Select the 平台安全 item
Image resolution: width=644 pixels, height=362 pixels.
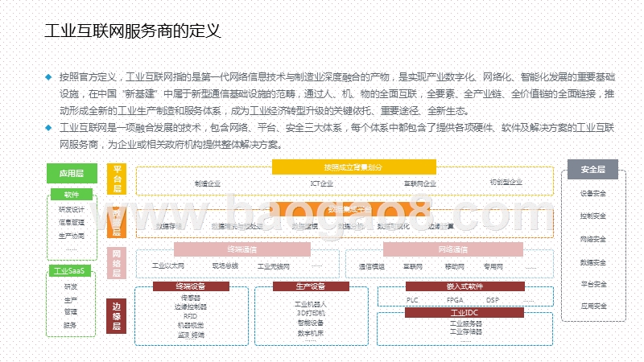pyautogui.click(x=593, y=284)
